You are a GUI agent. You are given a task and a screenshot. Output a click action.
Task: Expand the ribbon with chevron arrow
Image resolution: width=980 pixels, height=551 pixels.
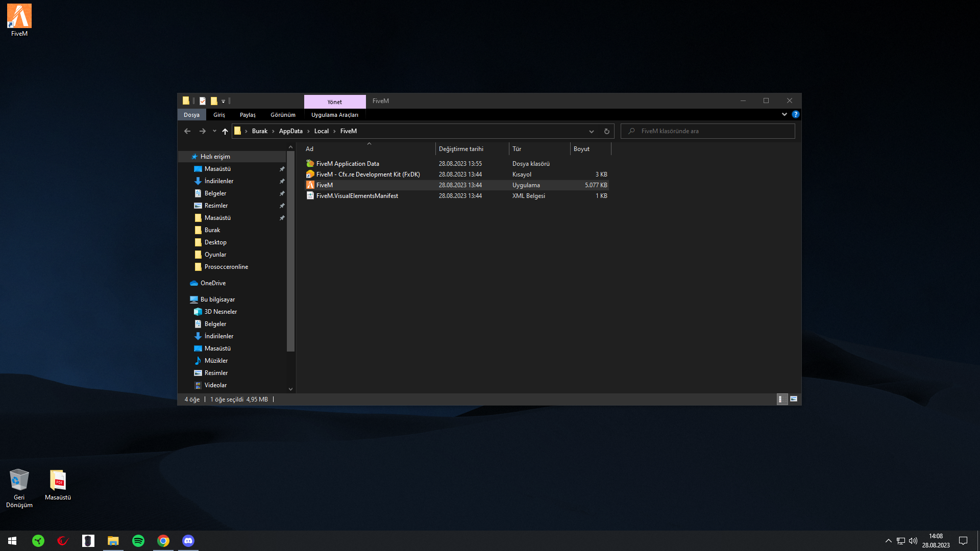pos(785,114)
